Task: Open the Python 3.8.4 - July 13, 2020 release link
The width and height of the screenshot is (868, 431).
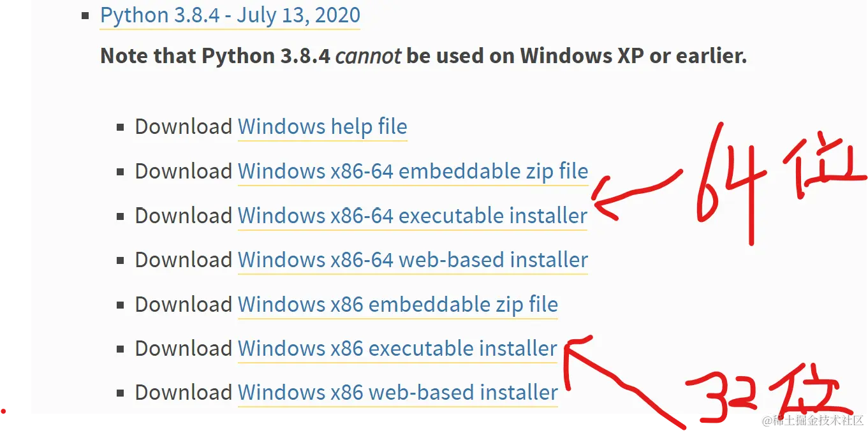Action: (x=230, y=15)
